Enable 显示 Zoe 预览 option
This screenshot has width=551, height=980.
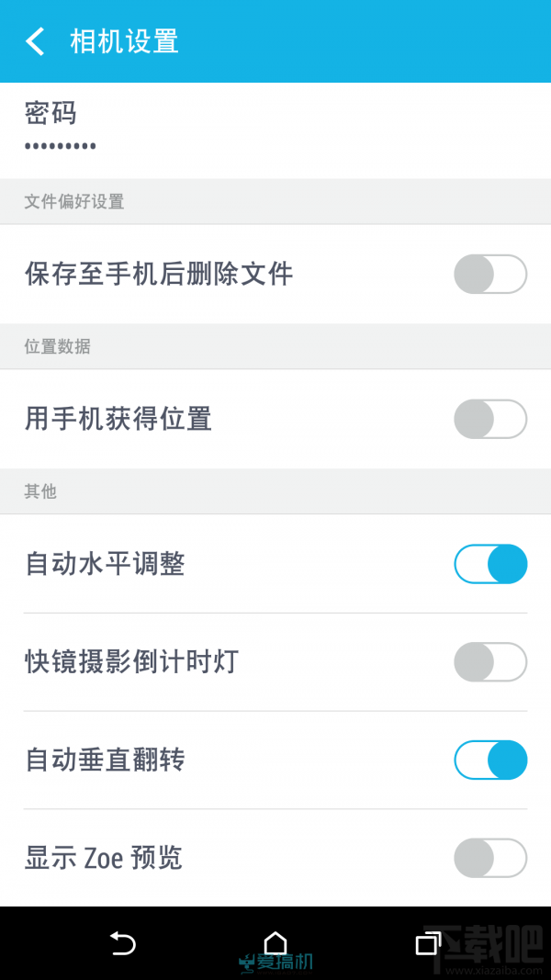[489, 858]
